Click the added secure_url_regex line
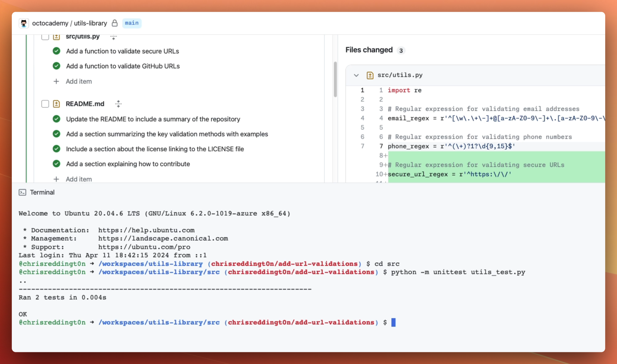Viewport: 617px width, 364px height. coord(449,174)
